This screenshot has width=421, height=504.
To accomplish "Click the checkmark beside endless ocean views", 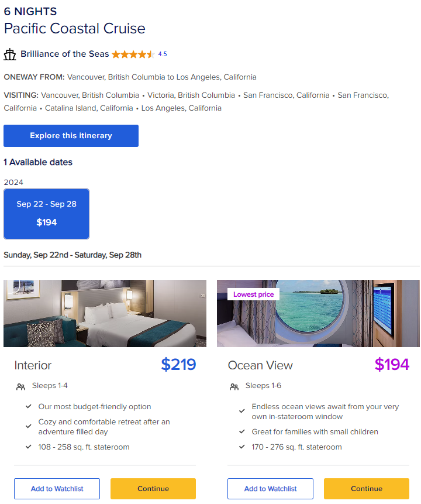I will [242, 412].
